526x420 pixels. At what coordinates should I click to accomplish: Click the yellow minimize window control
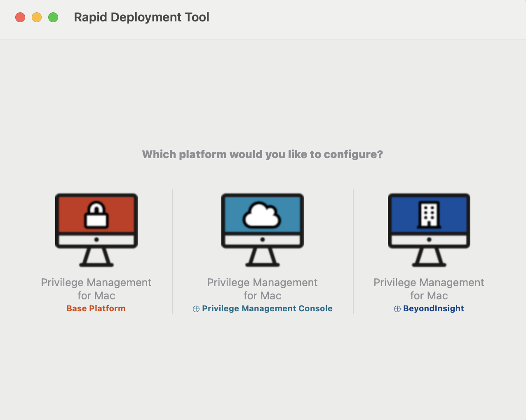click(36, 17)
